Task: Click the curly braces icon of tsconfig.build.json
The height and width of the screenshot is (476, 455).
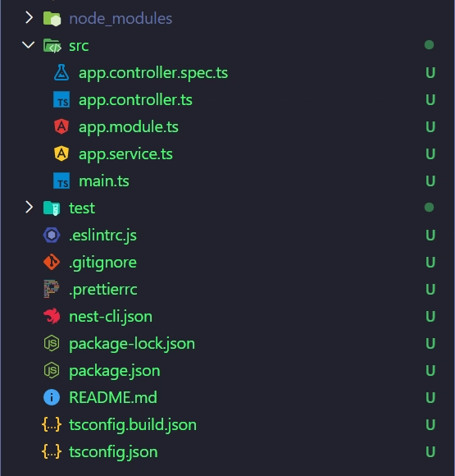Action: [52, 424]
